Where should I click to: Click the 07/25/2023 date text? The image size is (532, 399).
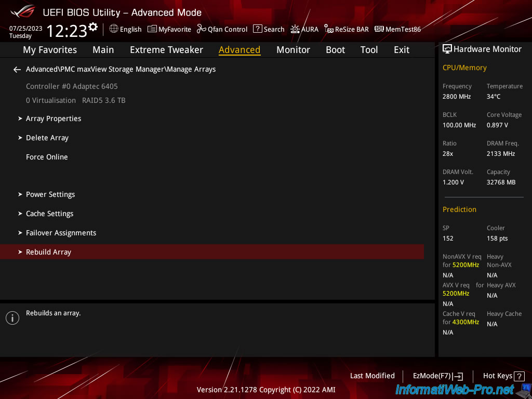26,29
